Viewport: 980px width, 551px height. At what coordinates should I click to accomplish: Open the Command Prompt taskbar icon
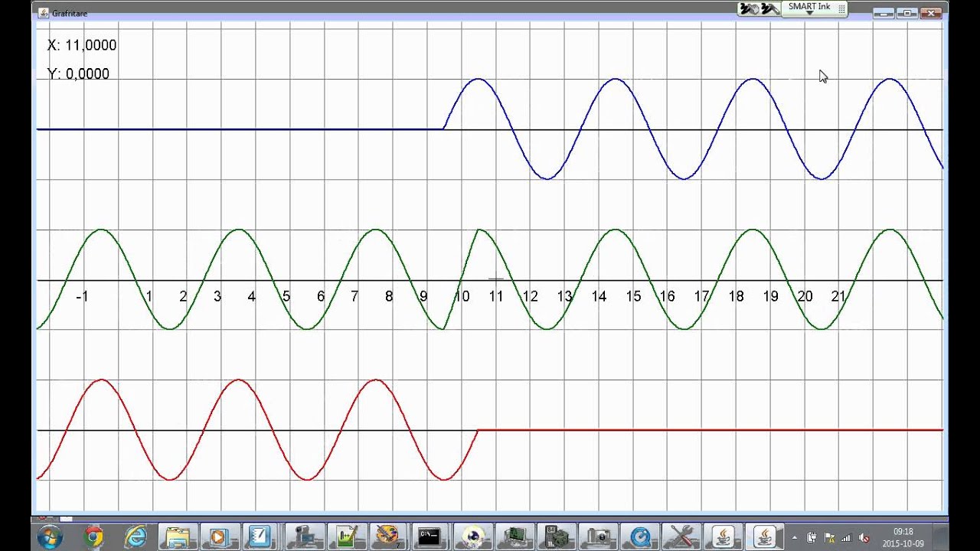pyautogui.click(x=429, y=537)
